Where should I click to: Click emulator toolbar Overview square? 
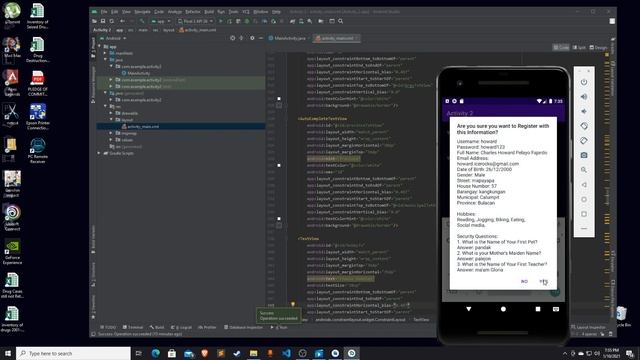[584, 214]
